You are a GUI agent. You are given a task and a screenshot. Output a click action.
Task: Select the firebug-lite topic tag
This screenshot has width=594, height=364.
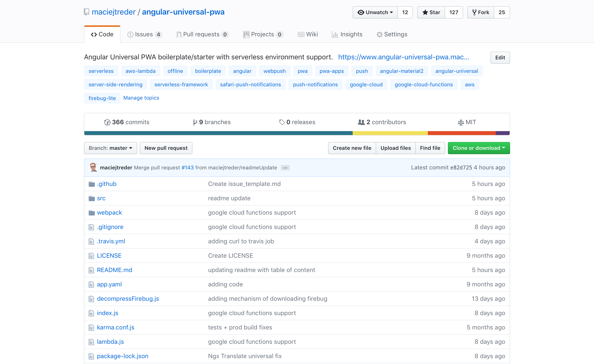102,98
